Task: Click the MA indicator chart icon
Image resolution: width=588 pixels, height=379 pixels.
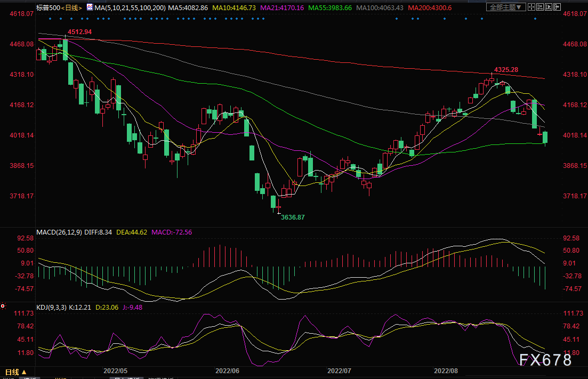Action: 90,7
